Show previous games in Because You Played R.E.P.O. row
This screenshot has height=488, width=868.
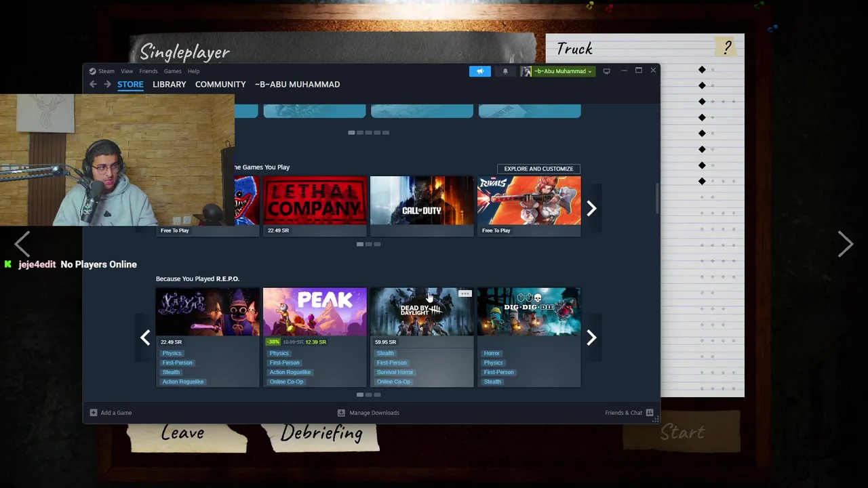[145, 338]
